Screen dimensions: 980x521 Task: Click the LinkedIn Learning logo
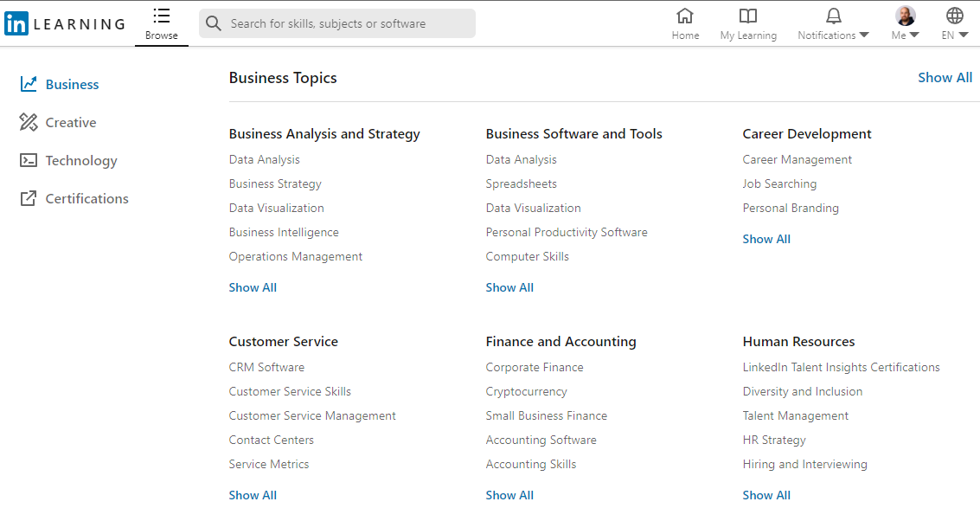[65, 23]
